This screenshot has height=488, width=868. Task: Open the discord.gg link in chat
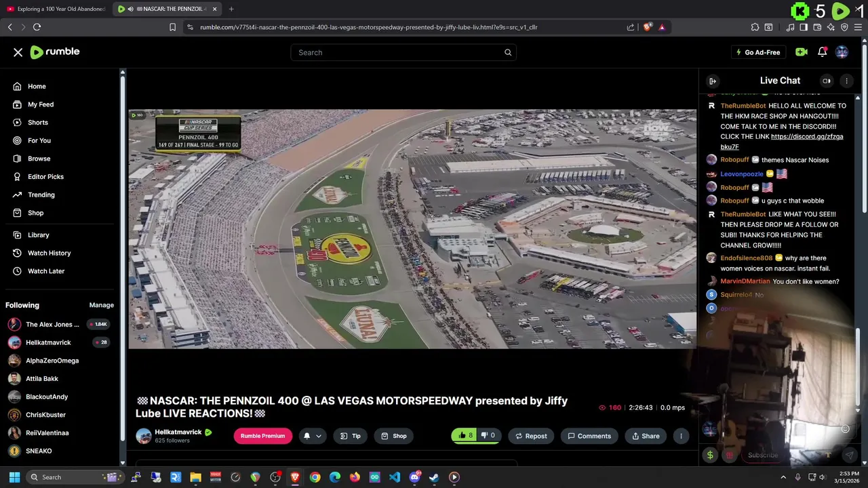(x=782, y=142)
